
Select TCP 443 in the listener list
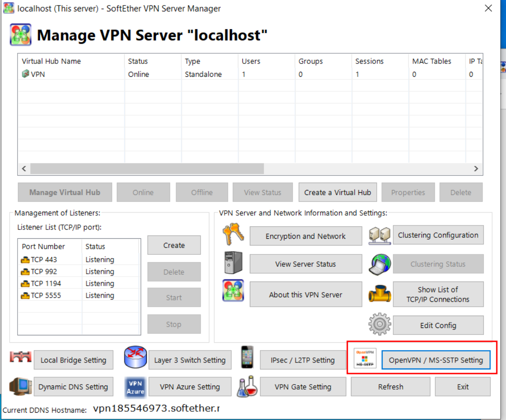coord(44,259)
